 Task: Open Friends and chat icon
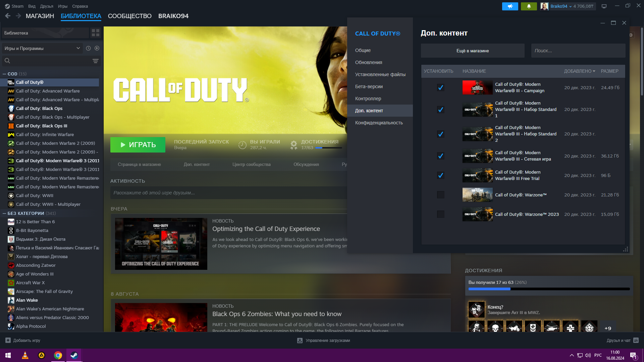tap(636, 340)
